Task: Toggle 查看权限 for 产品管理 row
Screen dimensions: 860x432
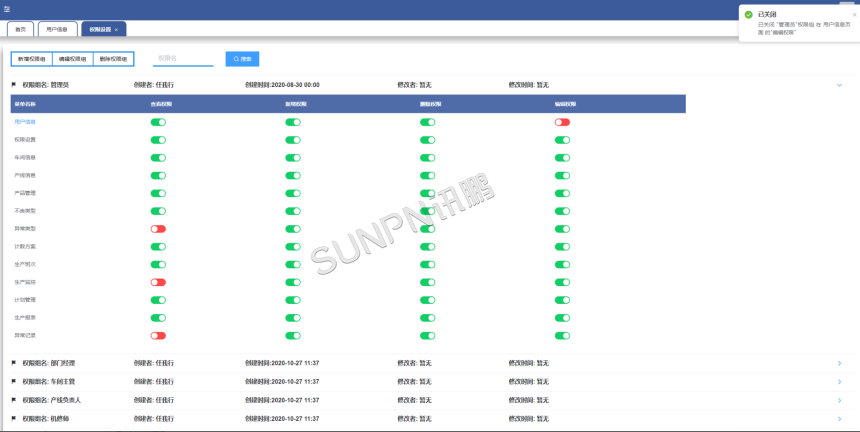Action: click(158, 193)
